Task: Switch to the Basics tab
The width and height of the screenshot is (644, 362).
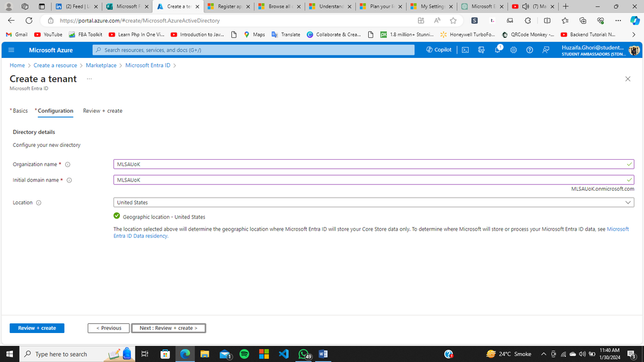Action: (19, 111)
